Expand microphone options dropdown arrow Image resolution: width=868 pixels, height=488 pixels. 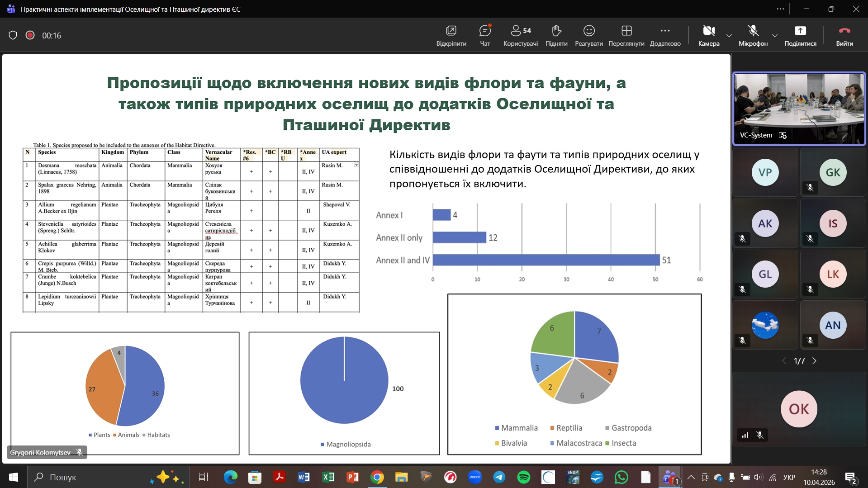click(x=774, y=35)
